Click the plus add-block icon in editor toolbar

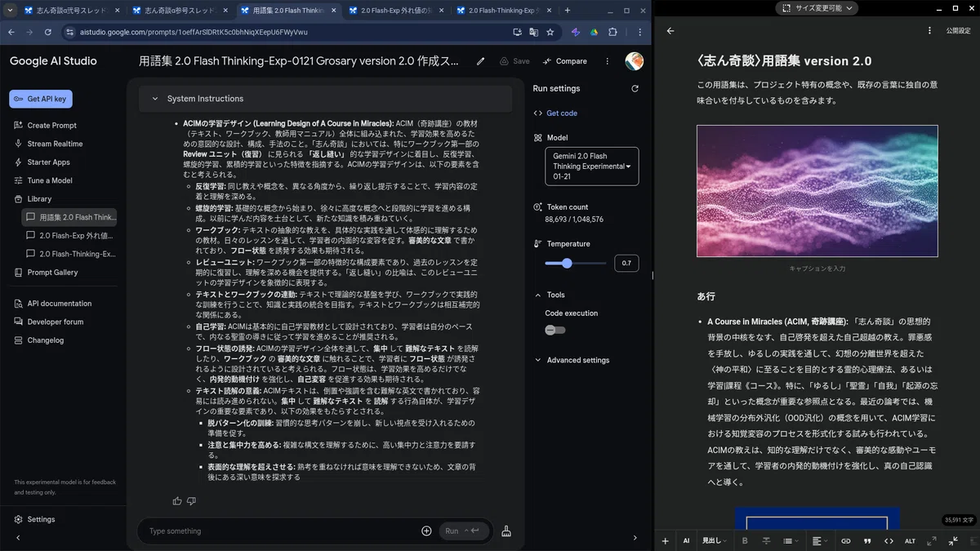coord(666,541)
